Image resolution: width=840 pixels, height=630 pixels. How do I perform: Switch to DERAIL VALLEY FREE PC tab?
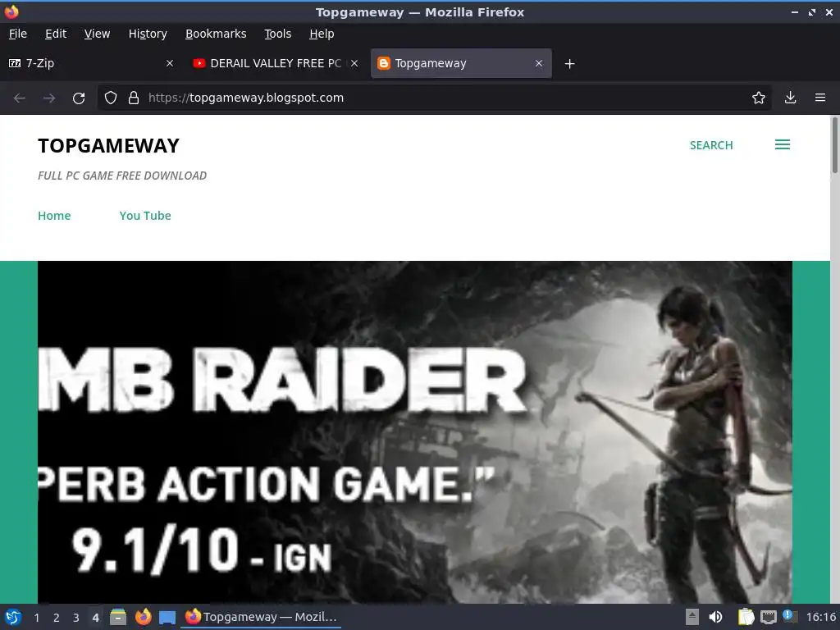(275, 63)
